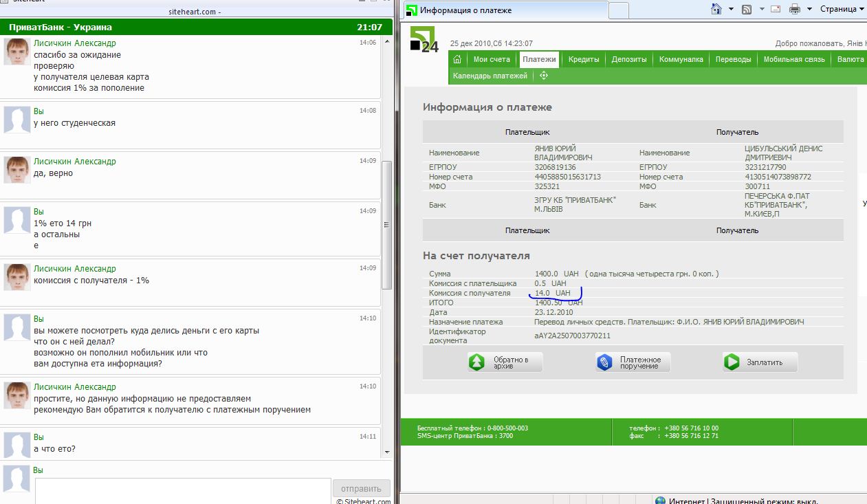867x504 pixels.
Task: Click the read mail toolbar icon
Action: (x=776, y=9)
